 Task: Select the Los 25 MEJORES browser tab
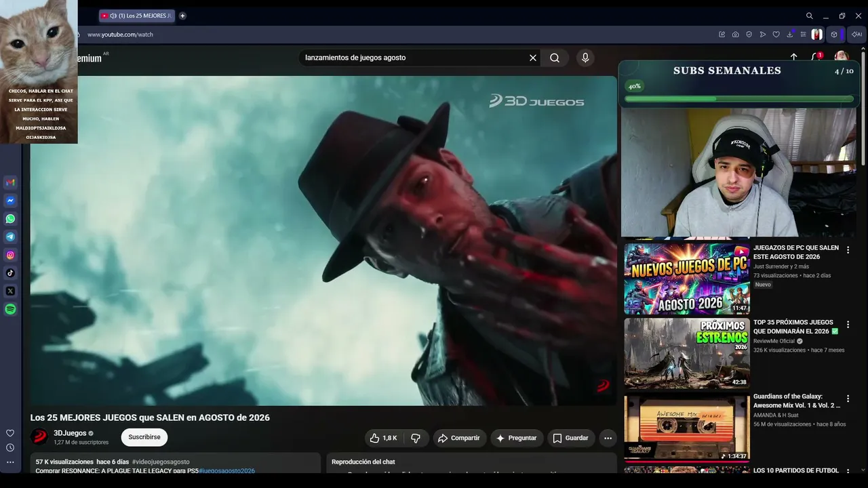[137, 16]
